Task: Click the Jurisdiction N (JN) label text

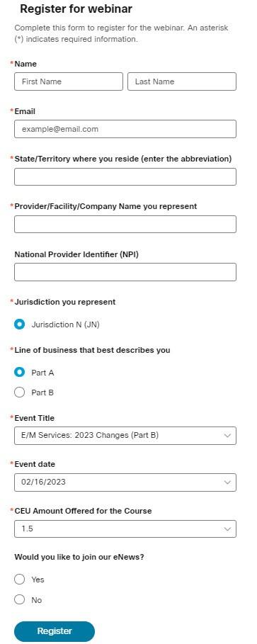Action: tap(65, 325)
